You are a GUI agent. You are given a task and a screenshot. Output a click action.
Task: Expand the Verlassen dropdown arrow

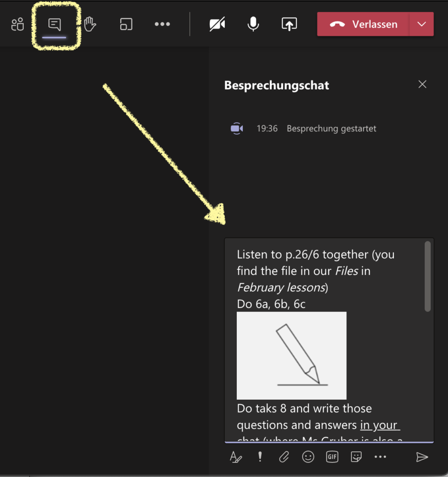421,24
